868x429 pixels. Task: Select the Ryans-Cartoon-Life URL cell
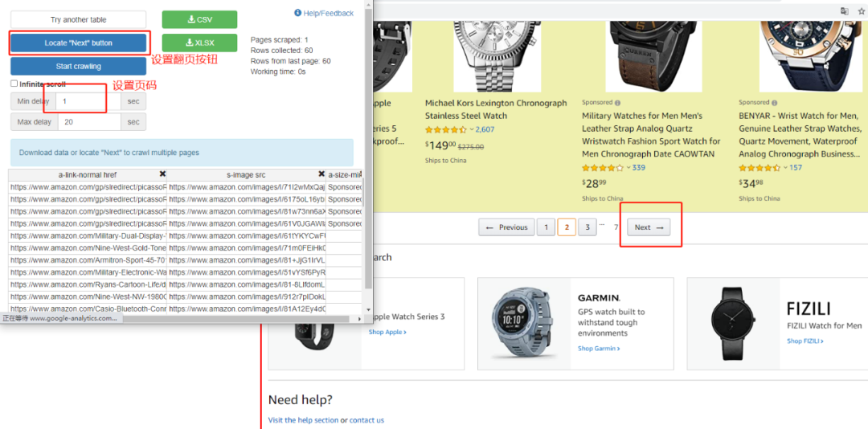pyautogui.click(x=88, y=284)
